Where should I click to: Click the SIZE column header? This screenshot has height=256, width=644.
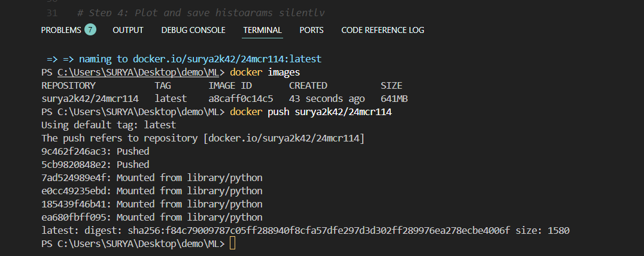point(391,86)
